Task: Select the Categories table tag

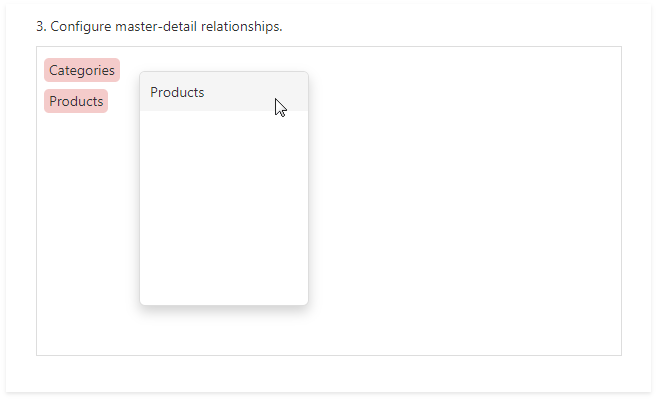Action: coord(82,70)
